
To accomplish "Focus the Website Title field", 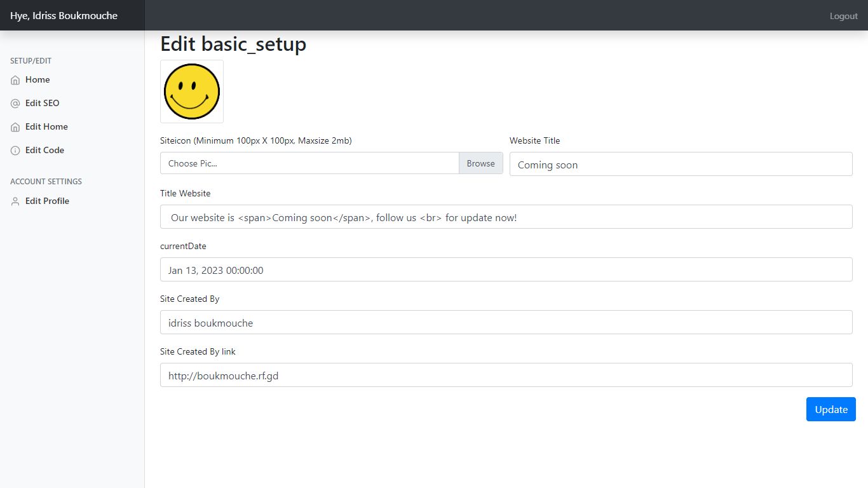I will pos(681,164).
